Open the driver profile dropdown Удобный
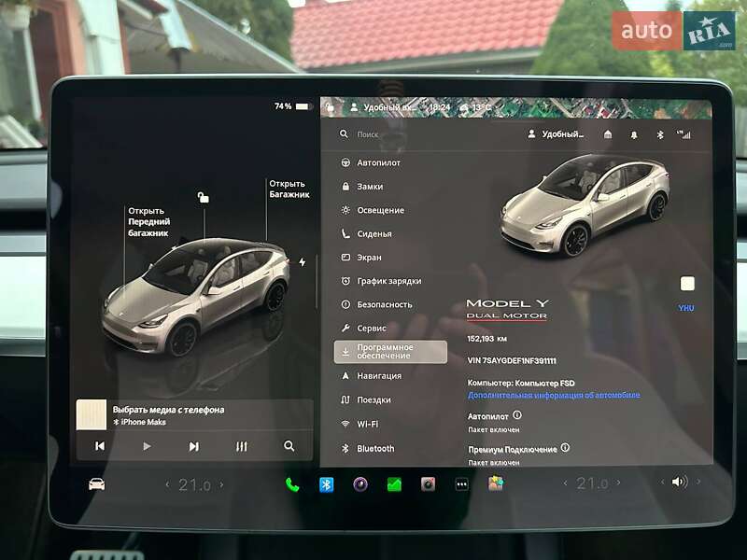Image resolution: width=747 pixels, height=560 pixels. click(556, 134)
